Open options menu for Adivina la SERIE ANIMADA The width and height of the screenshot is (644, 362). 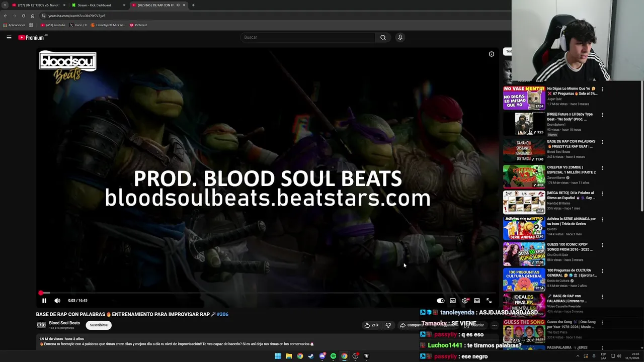(602, 220)
